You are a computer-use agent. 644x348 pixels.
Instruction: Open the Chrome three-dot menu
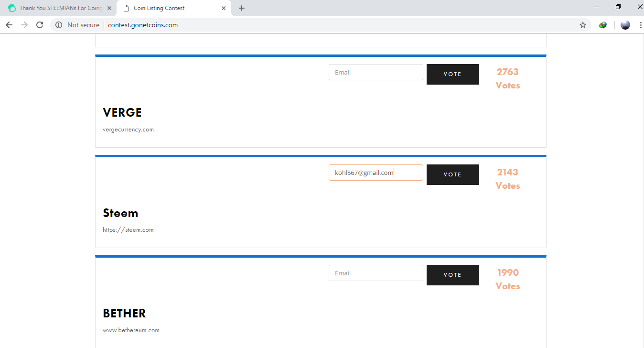[640, 25]
